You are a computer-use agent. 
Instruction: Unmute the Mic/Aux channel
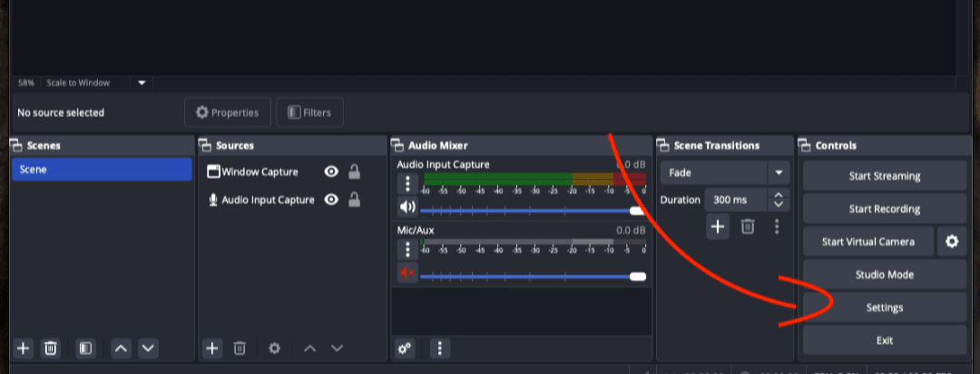407,273
